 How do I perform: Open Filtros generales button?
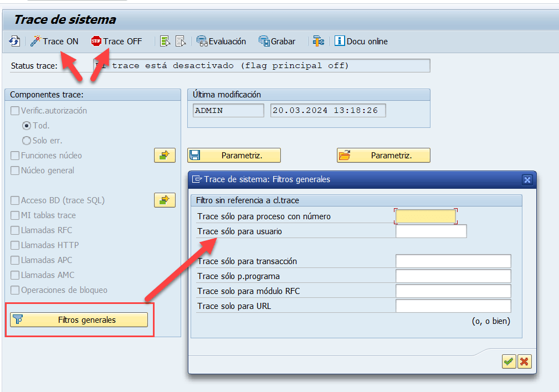(x=79, y=320)
